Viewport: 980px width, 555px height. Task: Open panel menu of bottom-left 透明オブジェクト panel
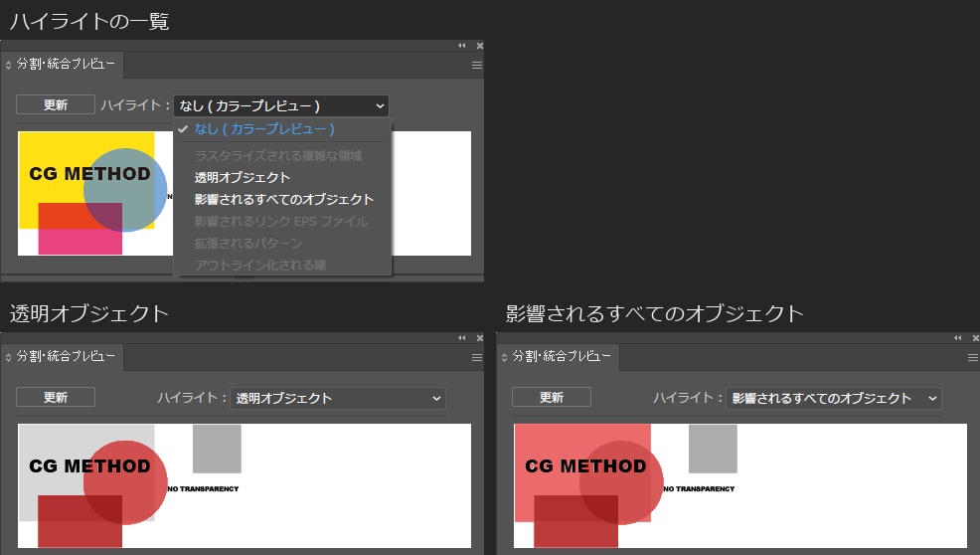click(x=477, y=358)
